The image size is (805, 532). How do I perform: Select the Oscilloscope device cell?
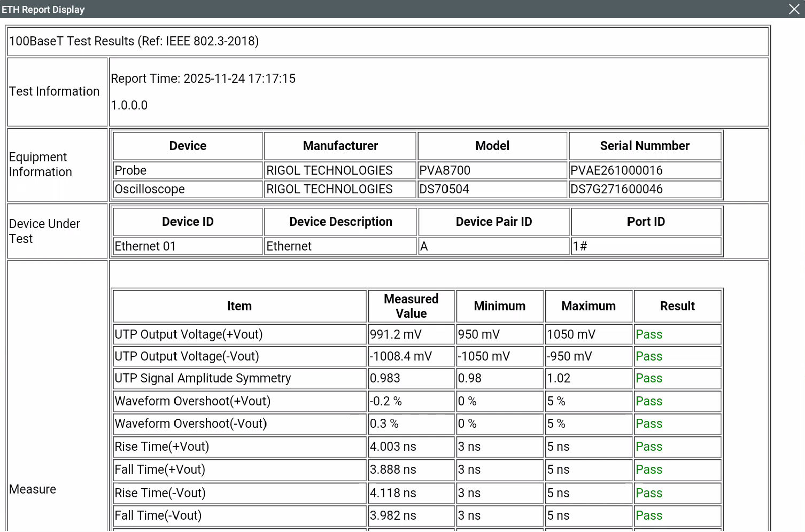(x=188, y=189)
